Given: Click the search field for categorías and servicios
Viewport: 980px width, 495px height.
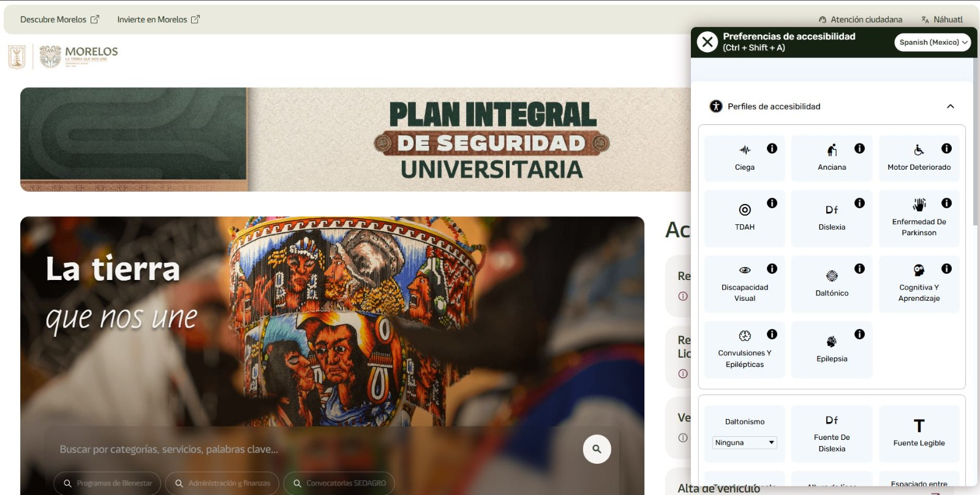Looking at the screenshot, I should click(x=306, y=449).
